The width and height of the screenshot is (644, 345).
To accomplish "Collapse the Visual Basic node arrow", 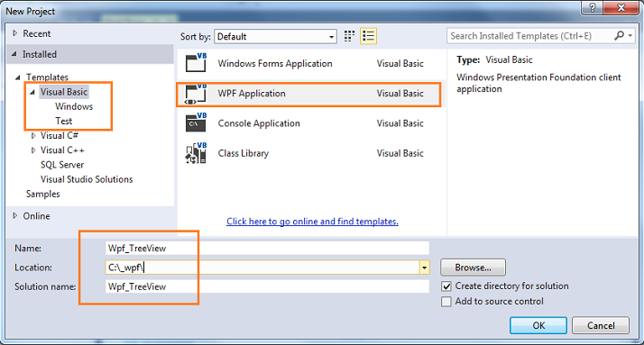I will point(32,92).
